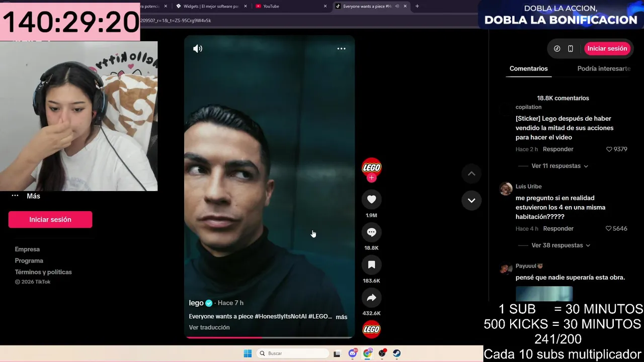Click the #HonestlyItsNotAI hashtag

281,316
